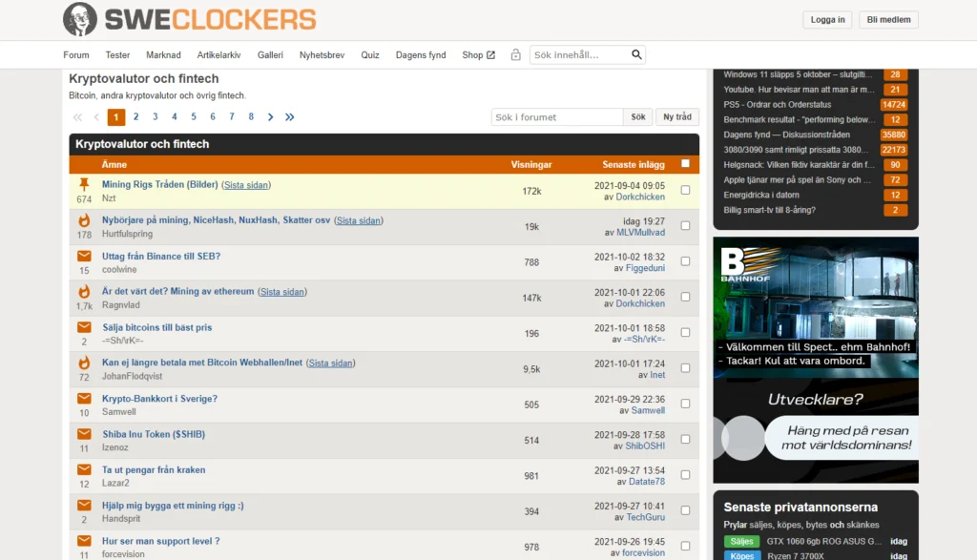Viewport: 977px width, 560px height.
Task: Click the first page double-arrow
Action: [77, 117]
